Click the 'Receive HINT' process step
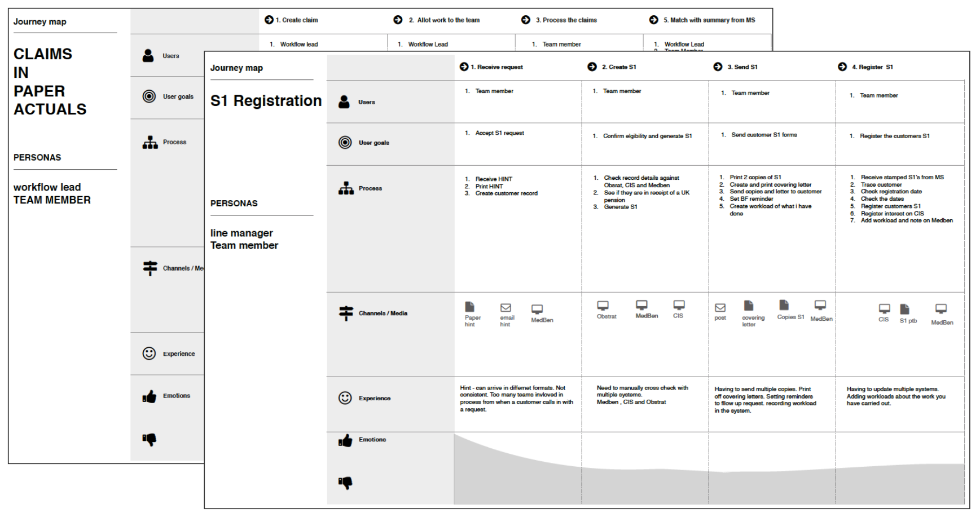The width and height of the screenshot is (980, 517). [494, 179]
